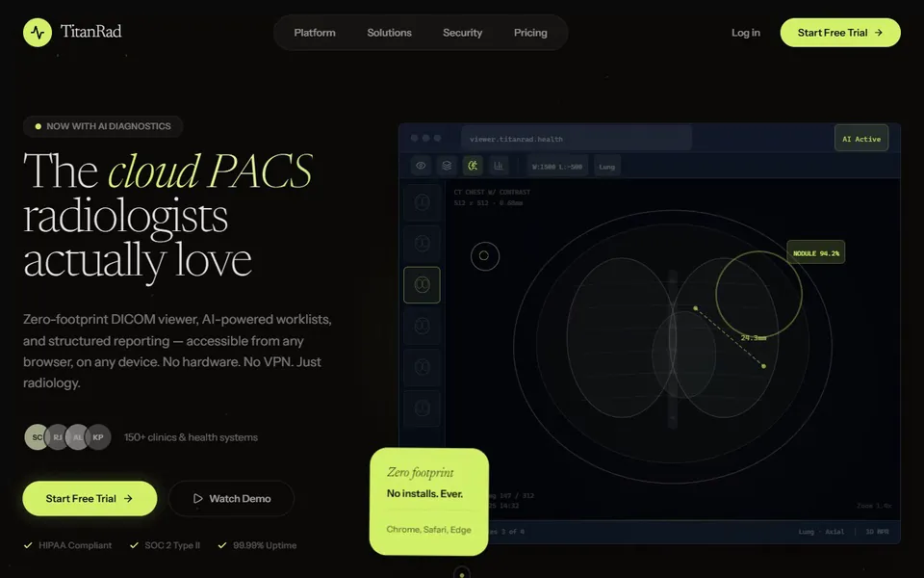Screen dimensions: 924x578
Task: Open the Platform menu
Action: pyautogui.click(x=315, y=33)
